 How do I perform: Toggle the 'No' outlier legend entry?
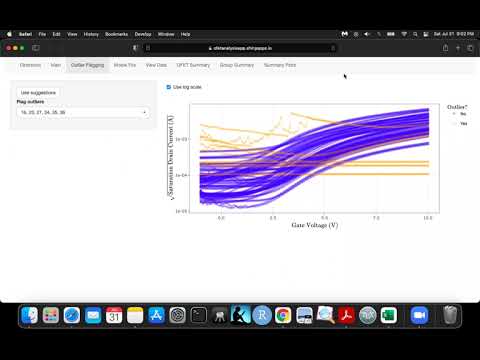pyautogui.click(x=460, y=114)
